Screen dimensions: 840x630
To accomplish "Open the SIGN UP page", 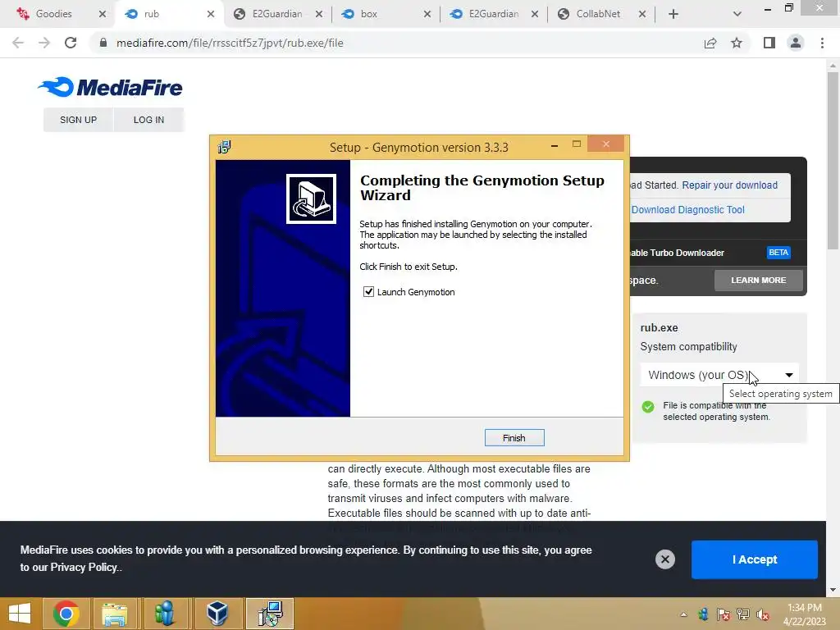I will click(x=78, y=120).
